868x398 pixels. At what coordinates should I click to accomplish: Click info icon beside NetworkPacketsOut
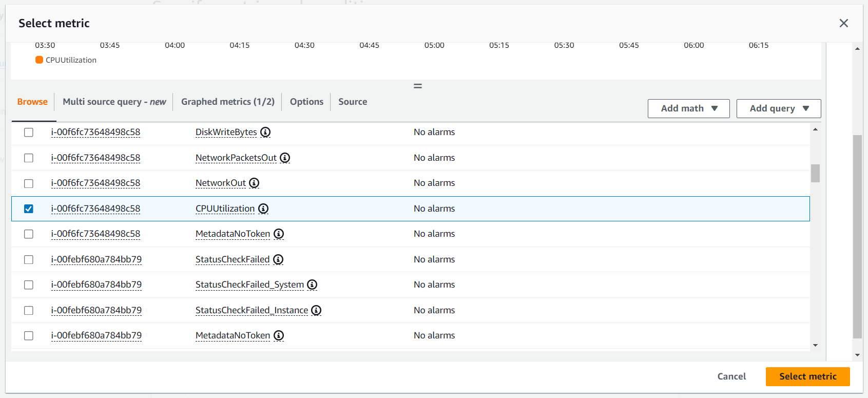tap(285, 158)
